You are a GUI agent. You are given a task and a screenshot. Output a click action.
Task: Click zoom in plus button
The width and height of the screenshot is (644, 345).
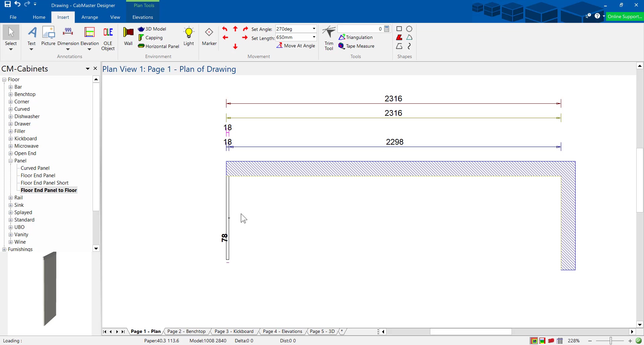click(630, 341)
